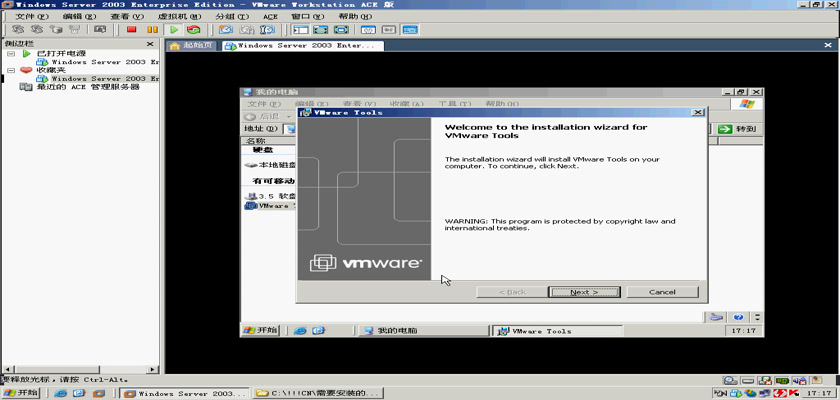Click the disabled Back button in the wizard
Image resolution: width=840 pixels, height=400 pixels.
click(x=512, y=292)
